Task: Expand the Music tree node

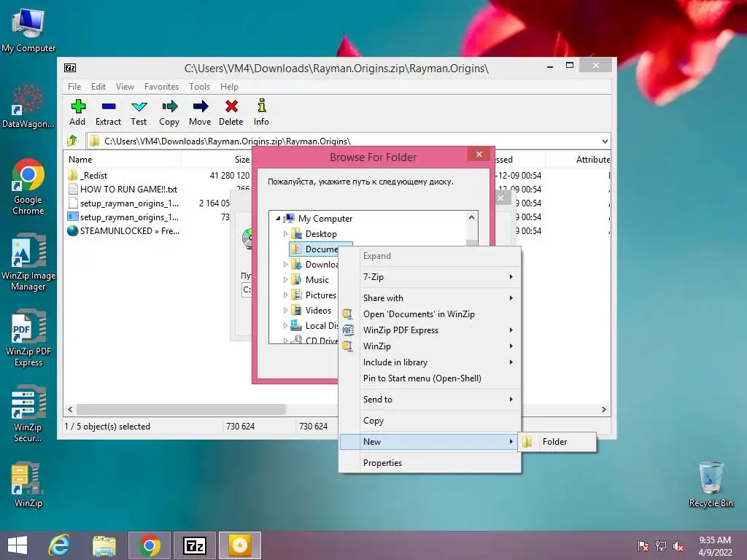Action: 285,279
